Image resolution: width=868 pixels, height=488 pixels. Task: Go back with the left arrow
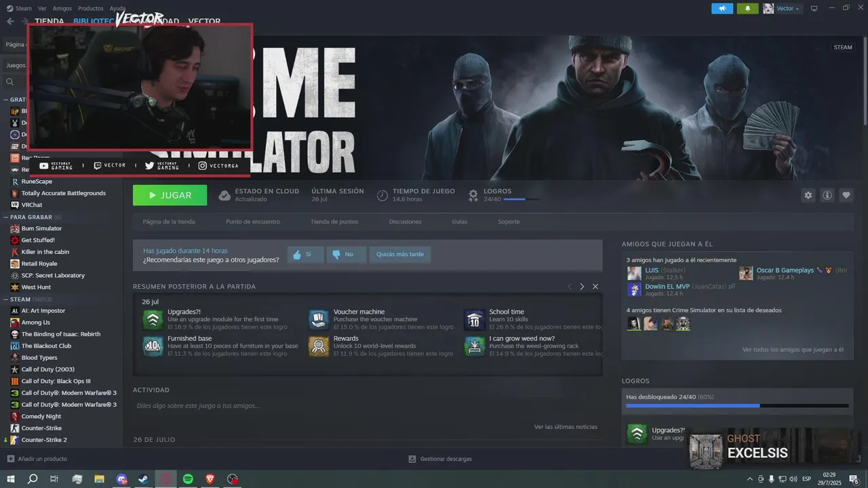9,21
